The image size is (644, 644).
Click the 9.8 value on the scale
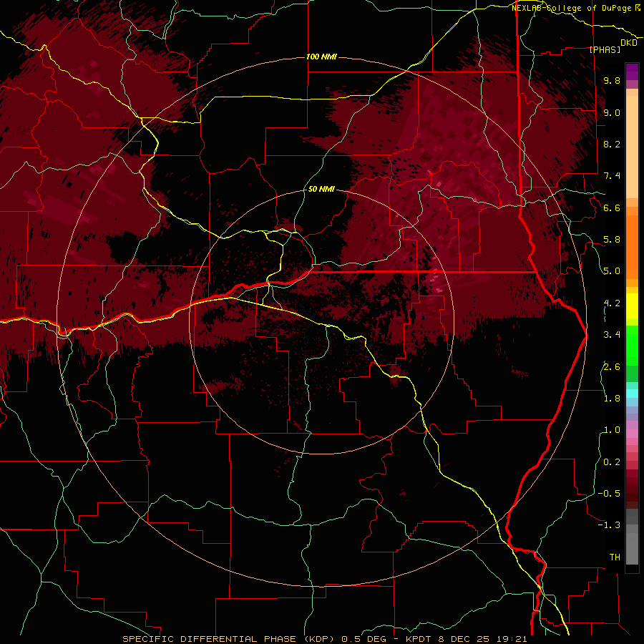point(612,80)
